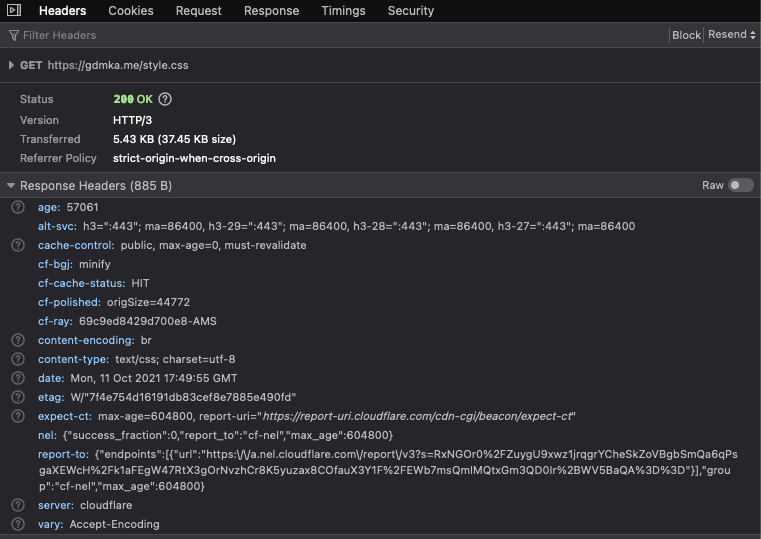This screenshot has height=539, width=761.
Task: Click the help icon next to 200 OK status
Action: [x=165, y=100]
